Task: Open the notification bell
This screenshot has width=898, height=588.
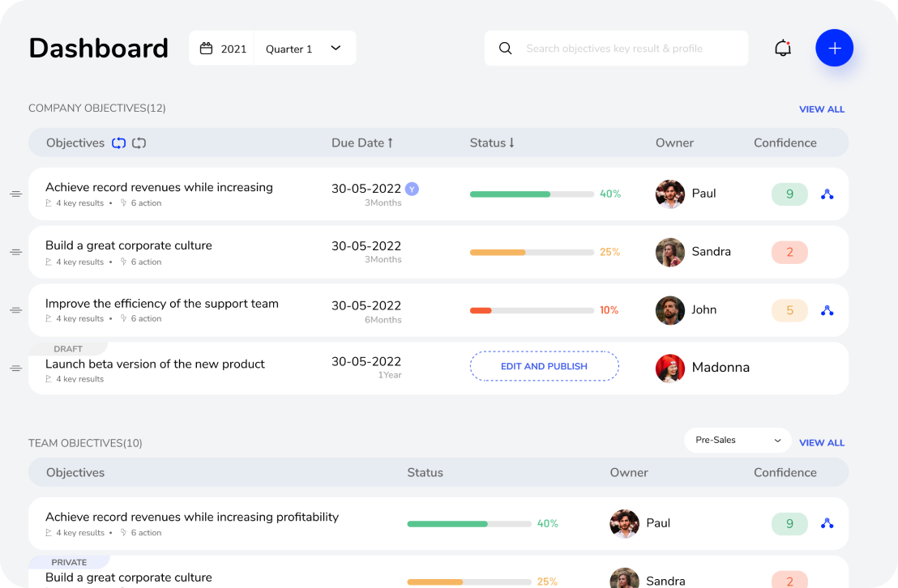Action: click(781, 48)
